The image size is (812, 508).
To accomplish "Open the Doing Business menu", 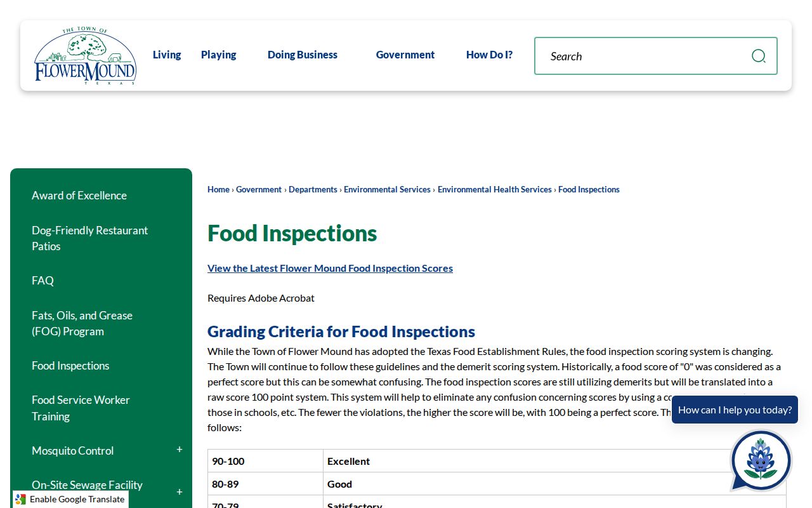I will [x=303, y=55].
